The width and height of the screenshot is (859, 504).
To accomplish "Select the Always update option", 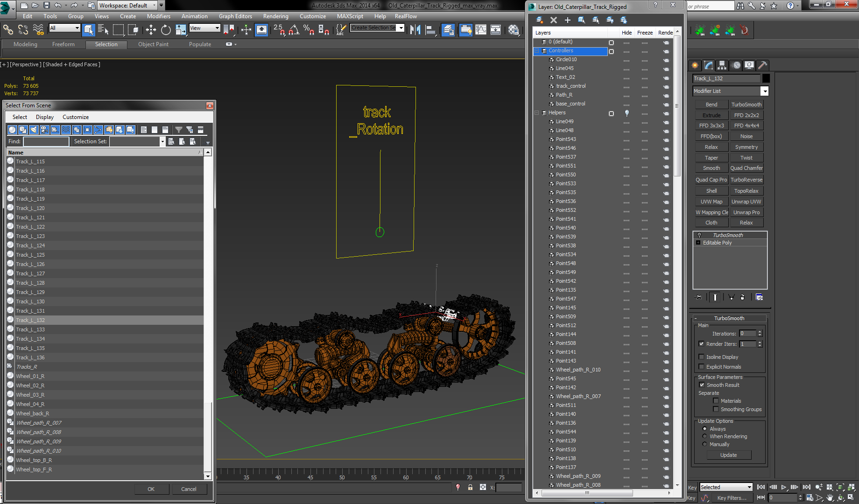I will pos(704,429).
